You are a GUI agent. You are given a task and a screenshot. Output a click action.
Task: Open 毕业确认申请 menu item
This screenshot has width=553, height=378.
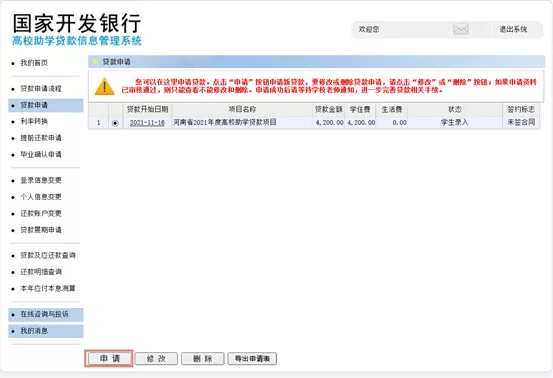(41, 154)
